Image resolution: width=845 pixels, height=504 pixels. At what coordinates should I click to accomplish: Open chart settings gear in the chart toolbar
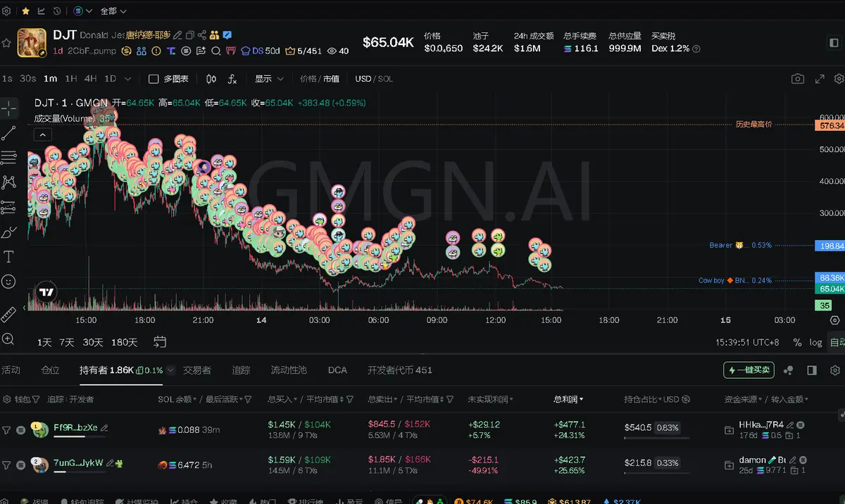[839, 79]
